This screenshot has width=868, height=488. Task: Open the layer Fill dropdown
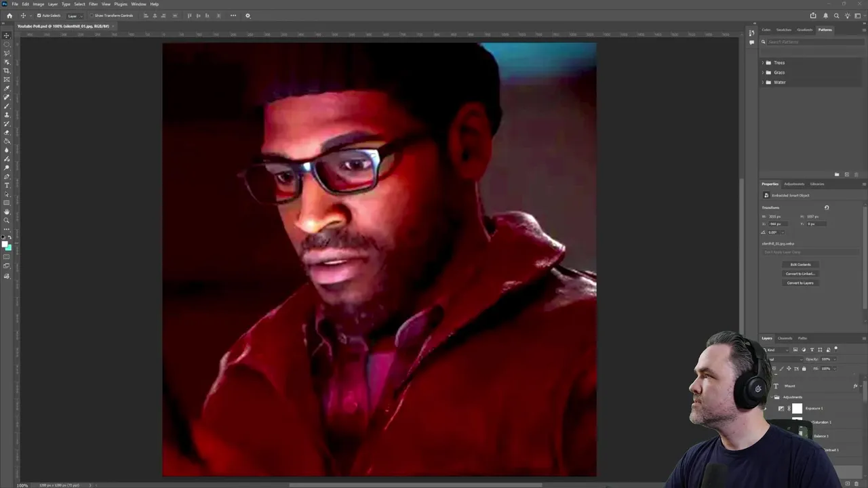click(x=835, y=369)
